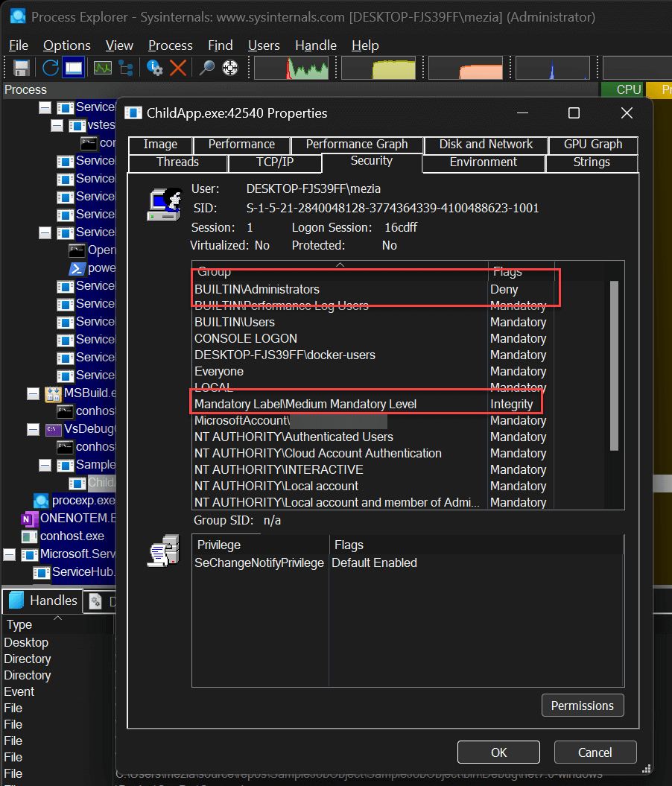Viewport: 672px width, 786px height.
Task: Select procexp.exe in the process tree
Action: click(83, 501)
